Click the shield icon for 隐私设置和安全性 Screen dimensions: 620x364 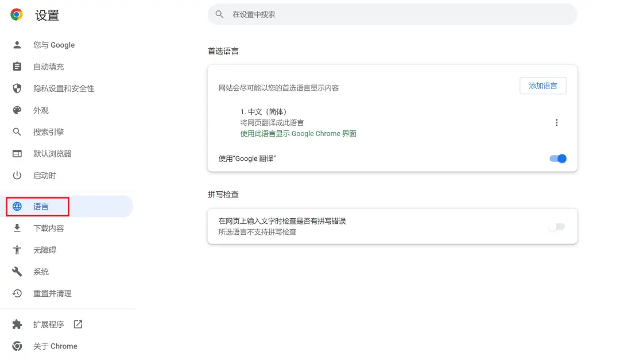pos(17,88)
